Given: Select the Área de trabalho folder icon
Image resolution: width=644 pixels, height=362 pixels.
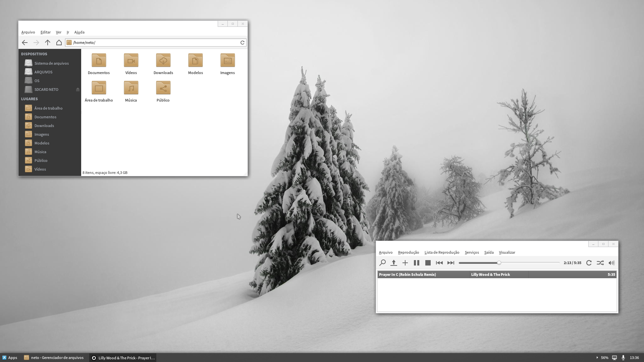Looking at the screenshot, I should pyautogui.click(x=99, y=88).
